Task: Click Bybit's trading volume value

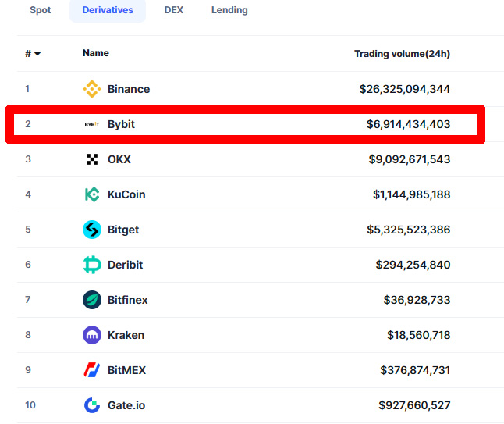Action: tap(408, 124)
